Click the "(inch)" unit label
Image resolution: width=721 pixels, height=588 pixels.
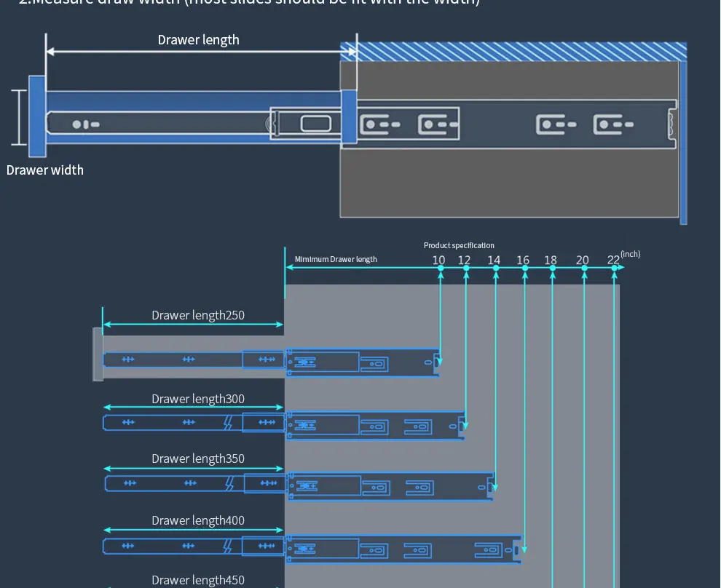631,254
